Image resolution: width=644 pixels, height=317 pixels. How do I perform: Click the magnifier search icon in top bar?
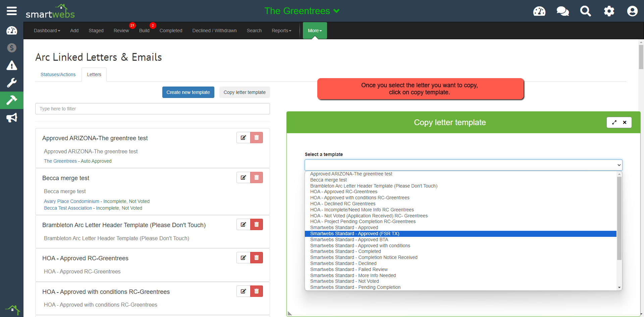click(x=586, y=11)
